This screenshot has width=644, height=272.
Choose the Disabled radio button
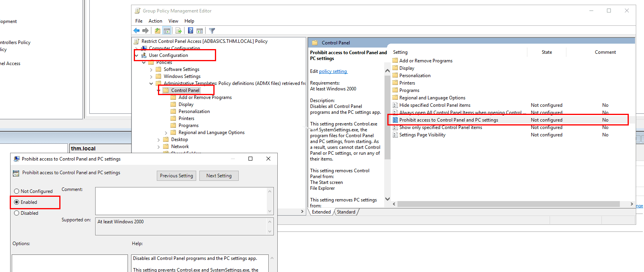(x=17, y=213)
